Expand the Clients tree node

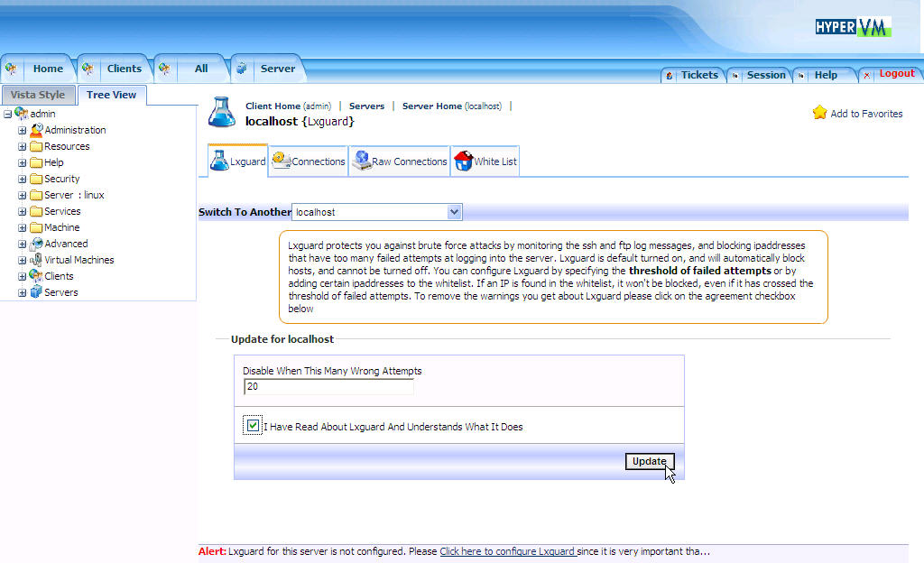(x=22, y=276)
